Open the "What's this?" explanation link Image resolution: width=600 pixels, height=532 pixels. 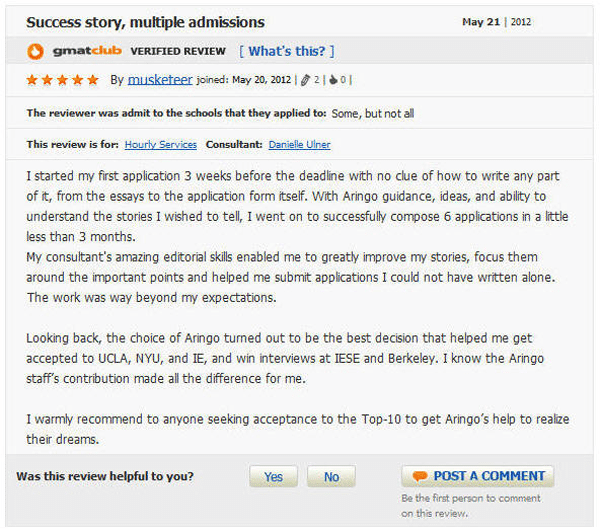[287, 51]
